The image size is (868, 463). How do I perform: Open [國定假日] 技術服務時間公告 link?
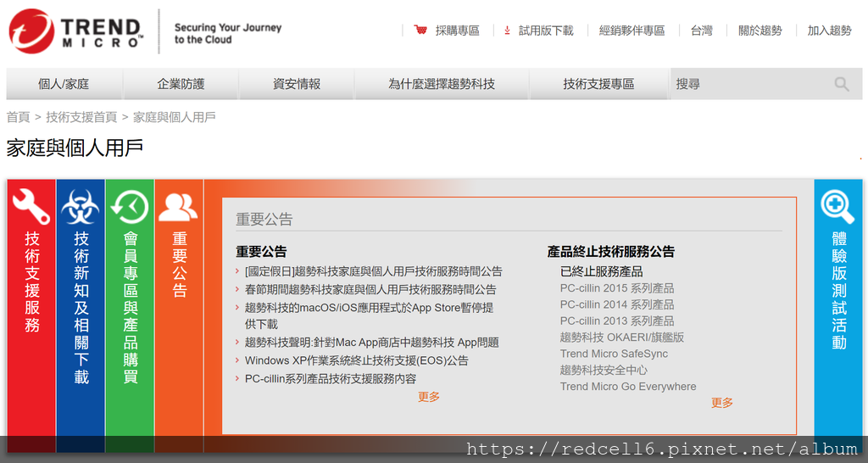(x=374, y=271)
